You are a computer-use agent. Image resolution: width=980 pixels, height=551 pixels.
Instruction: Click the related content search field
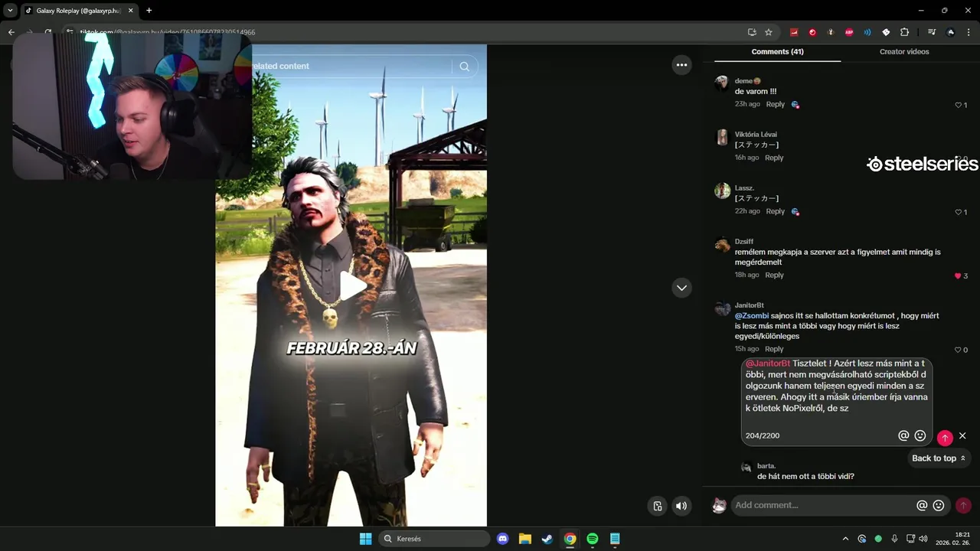tap(352, 67)
